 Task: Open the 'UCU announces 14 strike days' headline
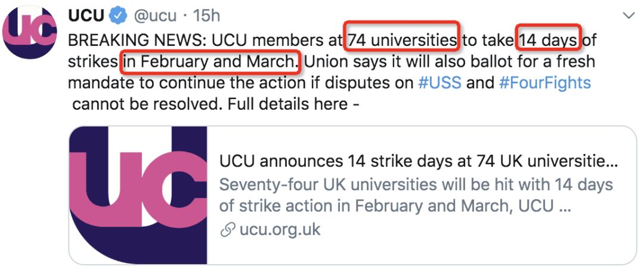pos(418,162)
